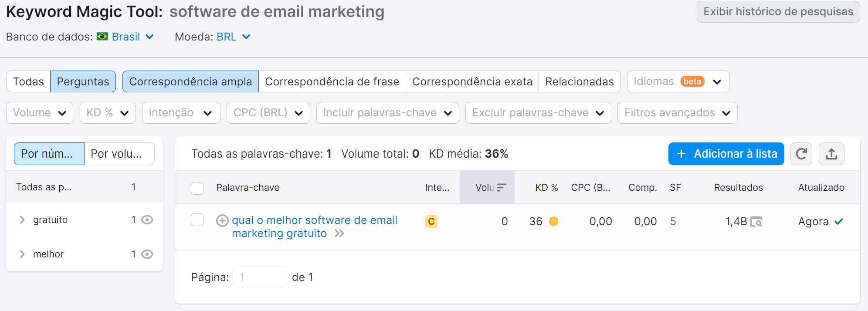Open the SERP preview for the keyword result
Viewport: 868px width, 311px height.
[757, 221]
